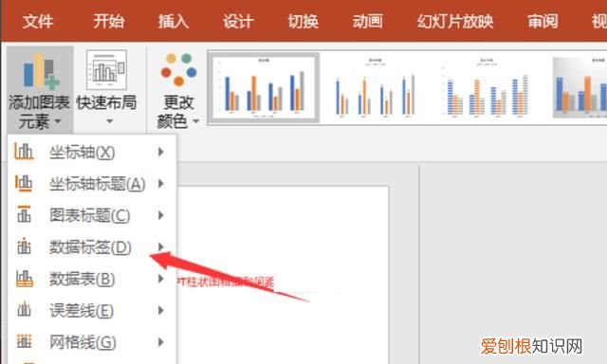Choose 数据标签(D) menu entry

(x=92, y=247)
